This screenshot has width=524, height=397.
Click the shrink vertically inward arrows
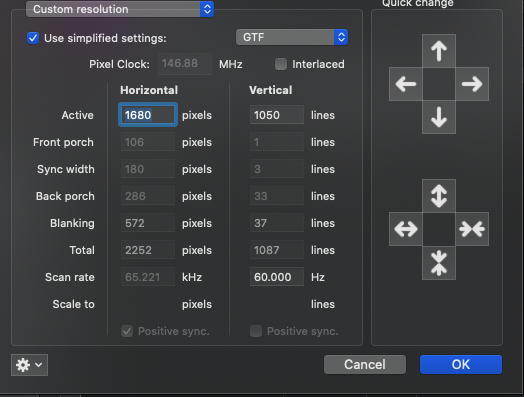pyautogui.click(x=439, y=263)
